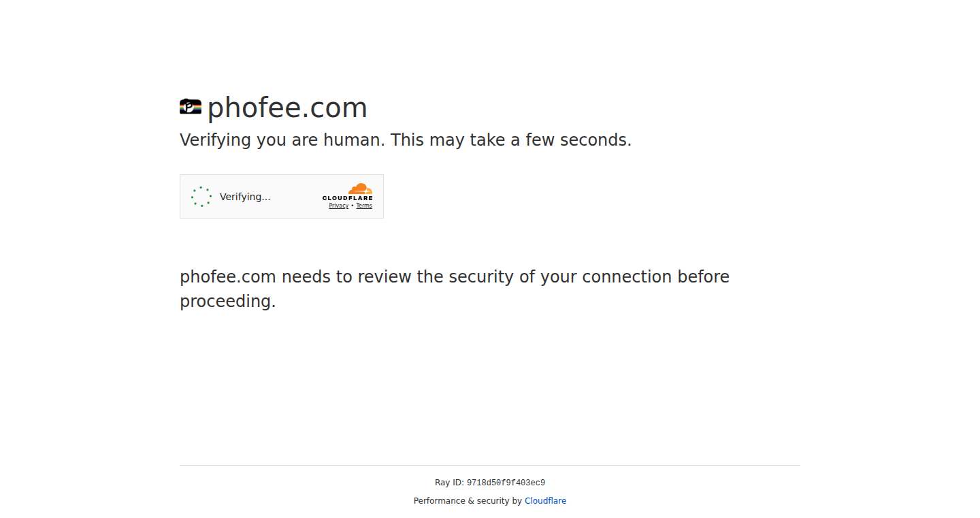Click the "needs to review the security" paragraph
980x518 pixels.
point(455,289)
